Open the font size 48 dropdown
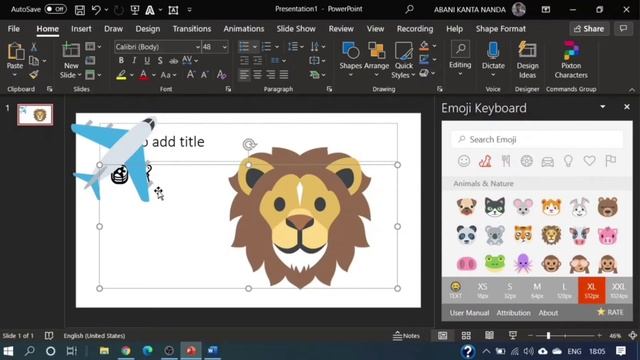This screenshot has height=360, width=640. point(224,47)
